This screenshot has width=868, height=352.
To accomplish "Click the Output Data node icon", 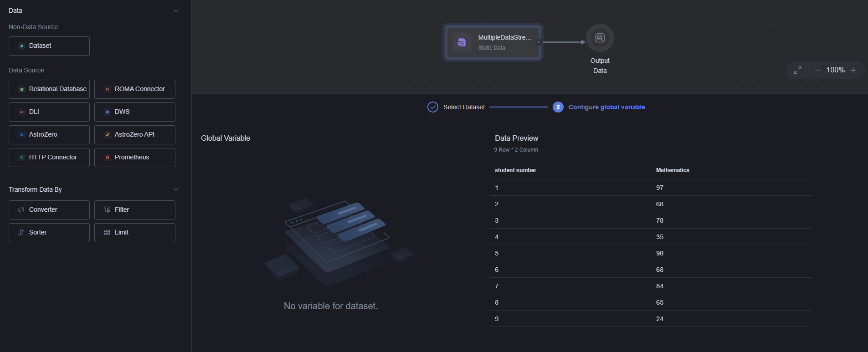I will (600, 38).
